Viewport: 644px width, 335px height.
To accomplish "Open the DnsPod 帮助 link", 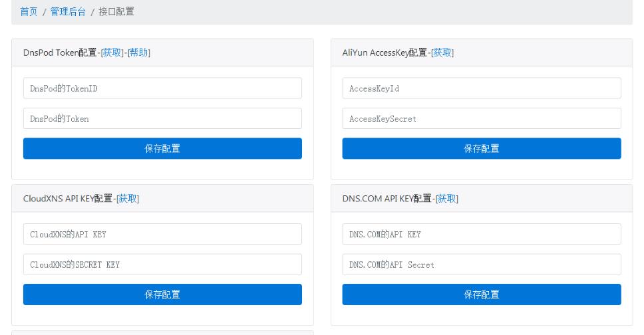I will pos(138,53).
